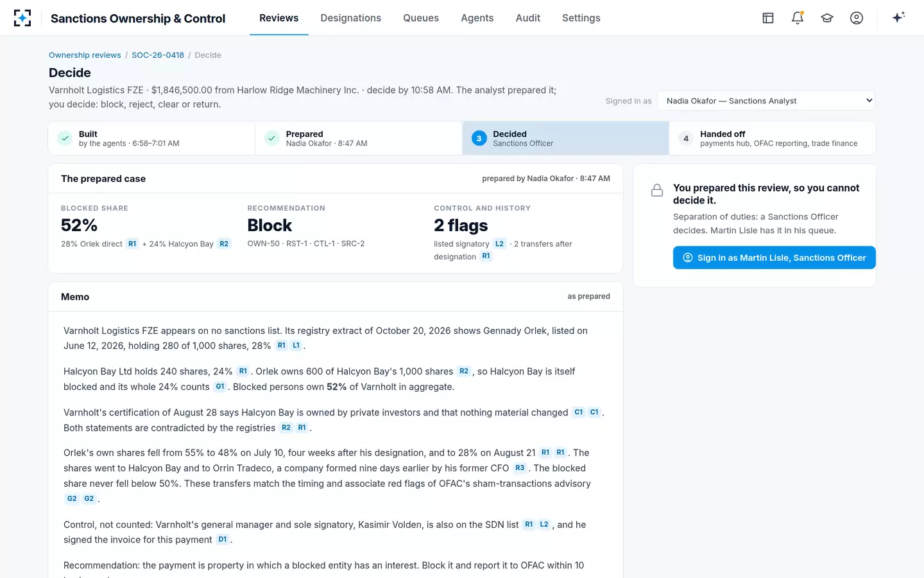The width and height of the screenshot is (924, 578).
Task: Click the 'Block' recommendation value
Action: tap(269, 225)
